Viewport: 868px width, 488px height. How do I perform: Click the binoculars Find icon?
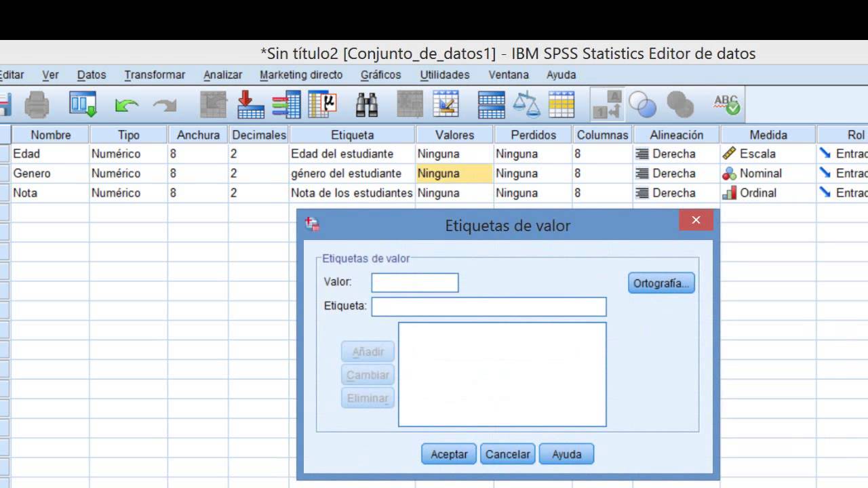367,105
